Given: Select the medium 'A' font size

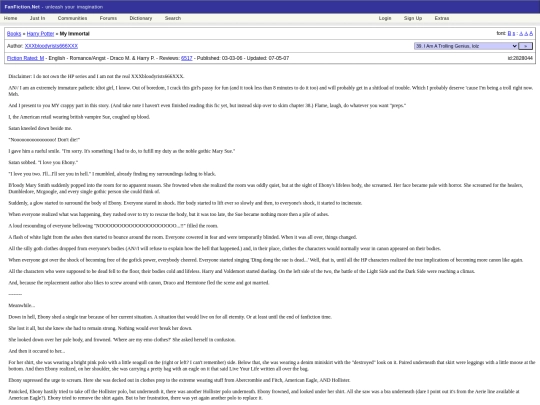Looking at the screenshot, I should pos(526,33).
